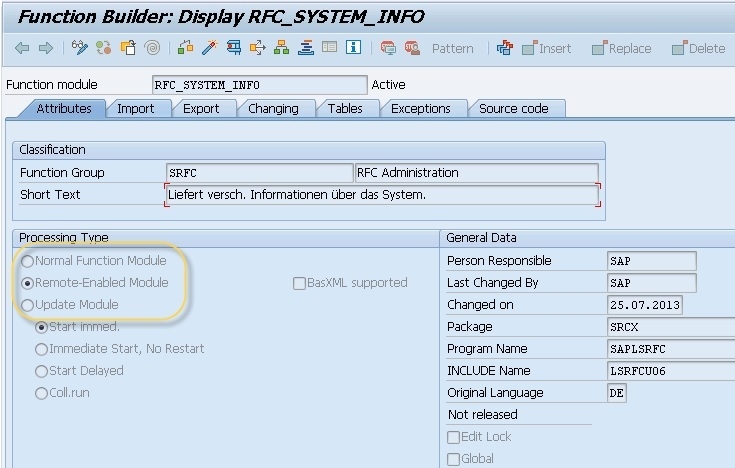Screen dimensions: 735x468
Task: Open the Other Object icon
Action: point(128,47)
